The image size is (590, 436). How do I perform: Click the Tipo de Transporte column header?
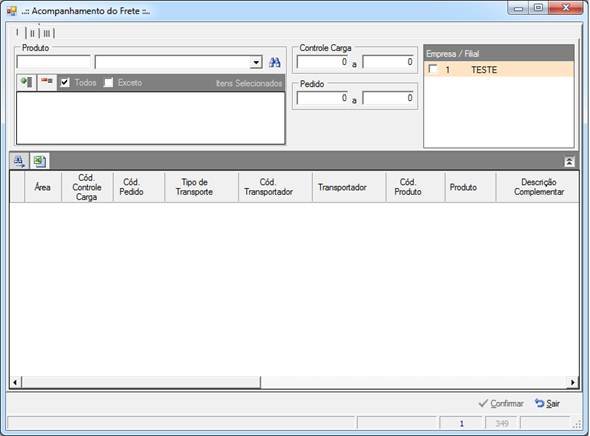coord(201,187)
